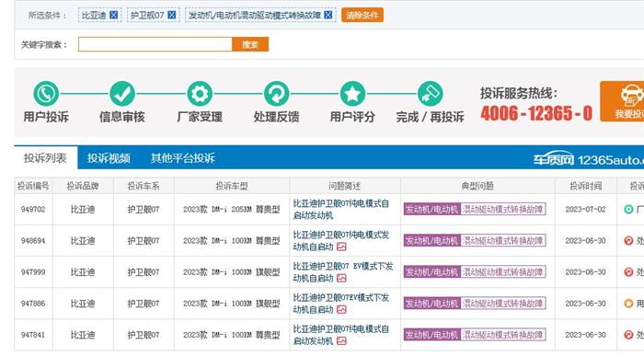This screenshot has width=644, height=356.
Task: Click the red status icon in row 947841
Action: point(628,335)
